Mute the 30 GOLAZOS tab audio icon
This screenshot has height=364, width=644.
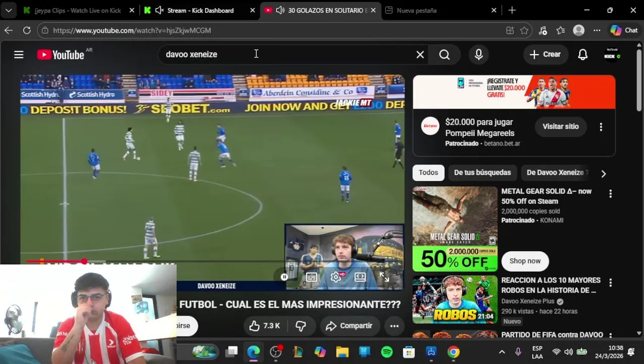pyautogui.click(x=280, y=10)
